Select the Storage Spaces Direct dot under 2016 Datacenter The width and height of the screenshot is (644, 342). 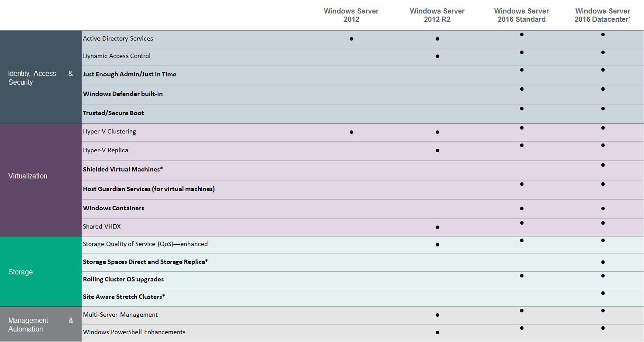pos(603,262)
